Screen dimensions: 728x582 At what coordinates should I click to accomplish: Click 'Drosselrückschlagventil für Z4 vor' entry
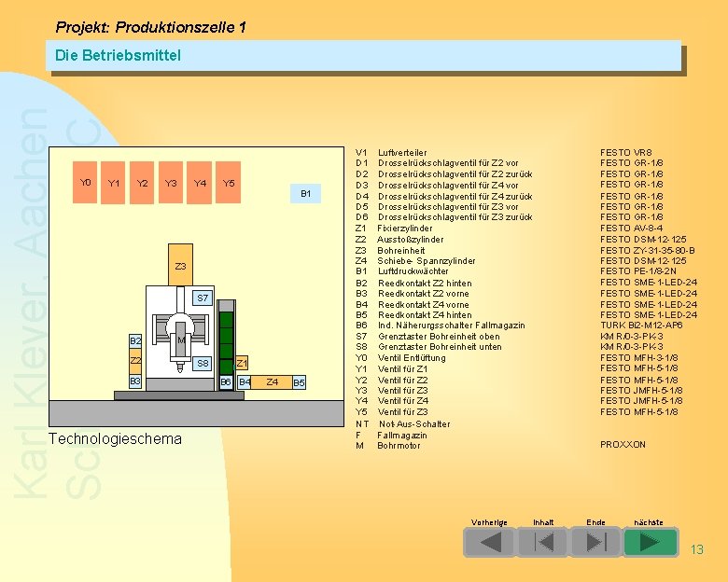point(448,186)
